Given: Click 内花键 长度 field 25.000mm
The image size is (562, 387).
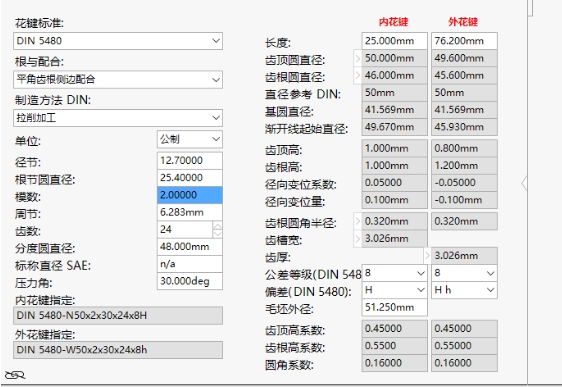Looking at the screenshot, I should pyautogui.click(x=394, y=41).
